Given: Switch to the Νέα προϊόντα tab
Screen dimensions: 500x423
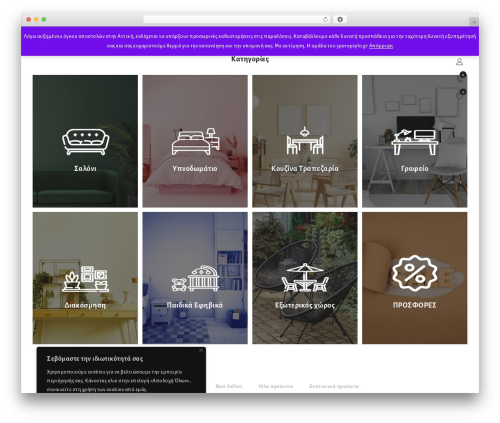Looking at the screenshot, I should click(x=276, y=386).
